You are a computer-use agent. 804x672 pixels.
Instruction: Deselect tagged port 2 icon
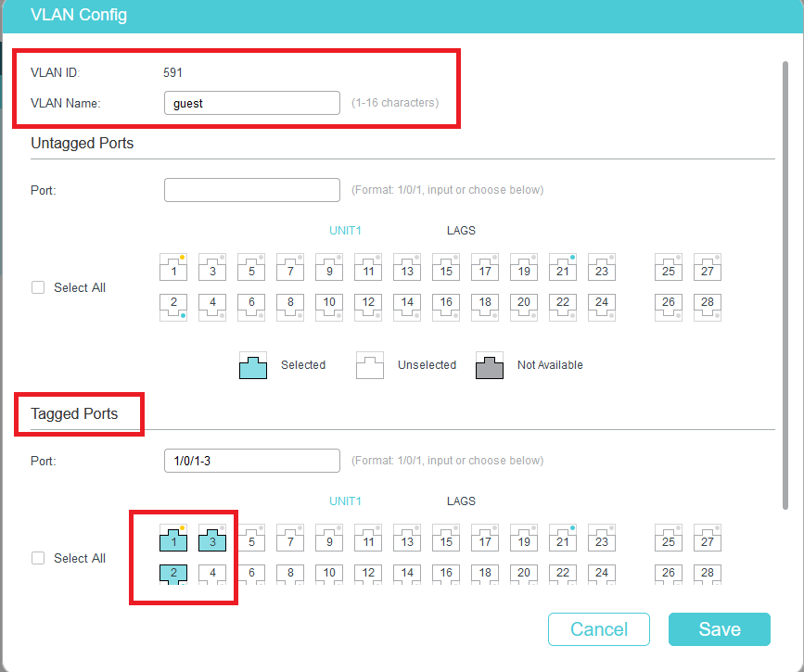(x=173, y=575)
